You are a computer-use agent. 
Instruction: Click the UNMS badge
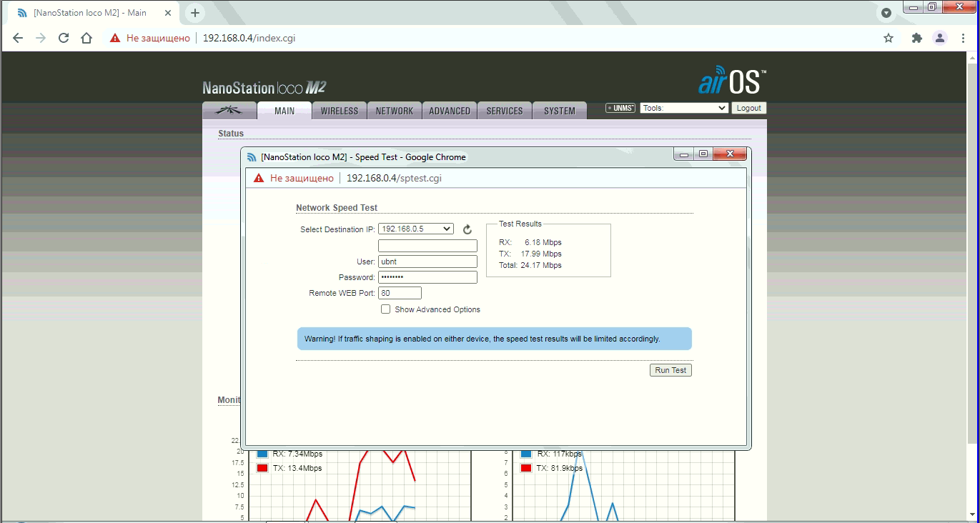620,108
